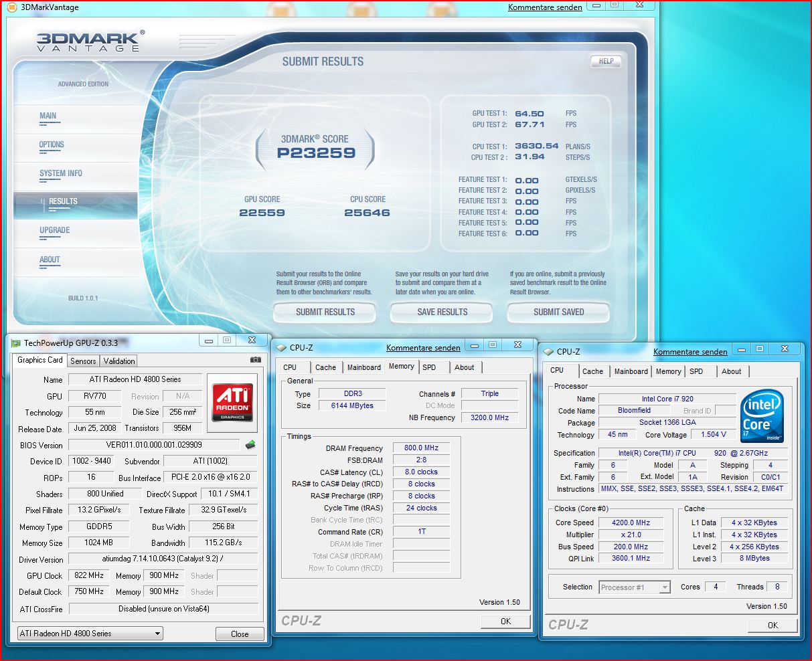Click the ATI CrossFire status field

pos(163,609)
